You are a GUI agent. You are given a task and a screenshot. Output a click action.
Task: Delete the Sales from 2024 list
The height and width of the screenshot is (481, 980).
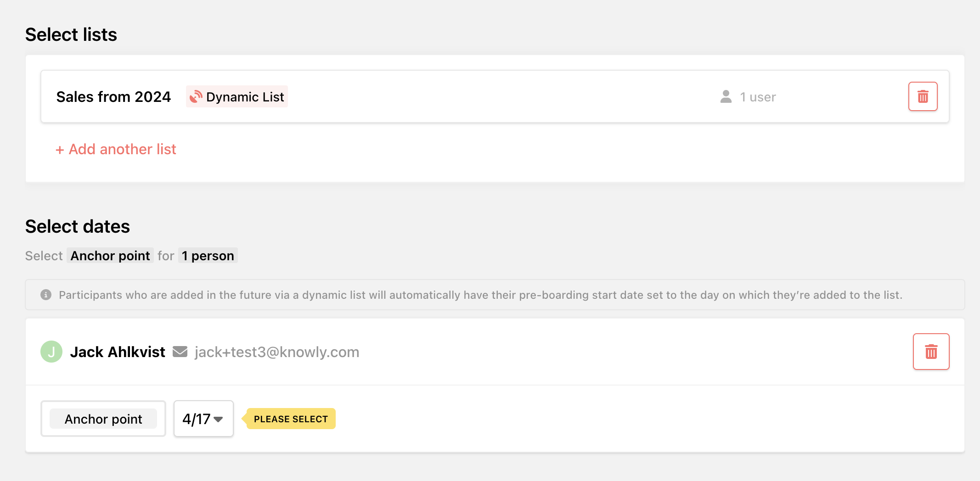click(x=923, y=96)
